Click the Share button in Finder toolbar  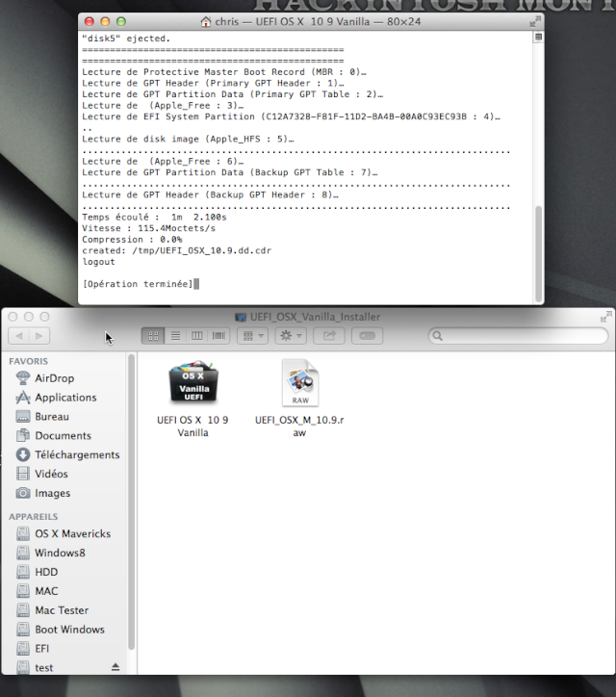329,336
